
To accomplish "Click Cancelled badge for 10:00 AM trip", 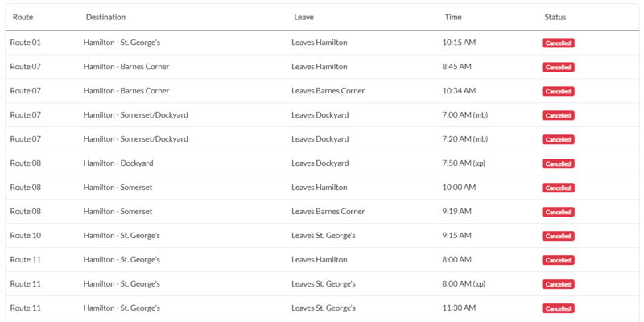I will (558, 188).
